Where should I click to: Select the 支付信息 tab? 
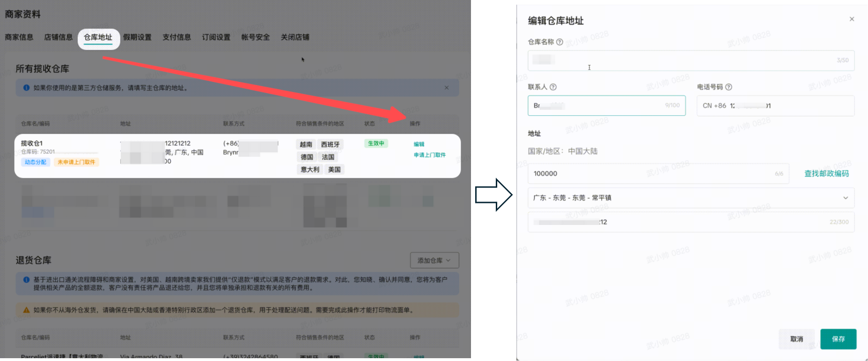[x=177, y=37]
